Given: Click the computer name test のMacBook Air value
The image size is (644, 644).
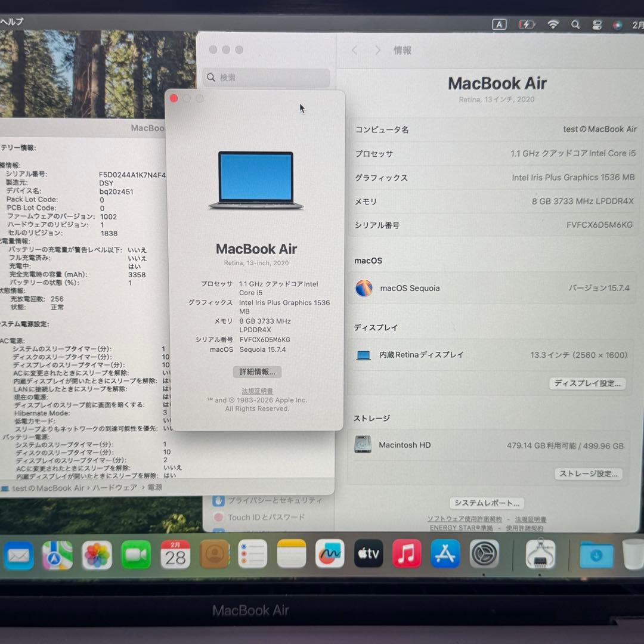Looking at the screenshot, I should point(600,129).
